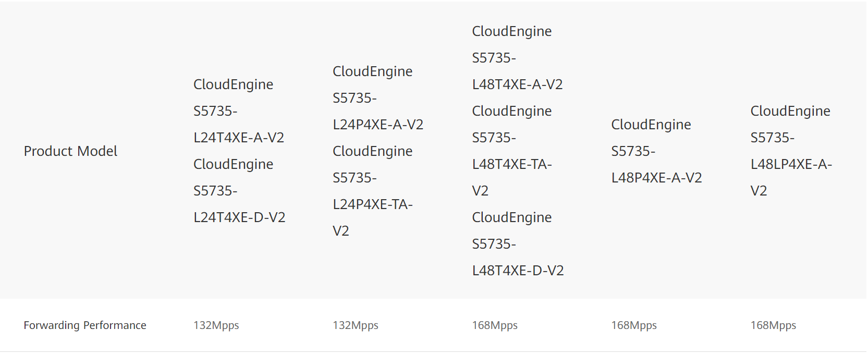
Task: Click the L24P4XE-A-V2 model name
Action: point(378,125)
